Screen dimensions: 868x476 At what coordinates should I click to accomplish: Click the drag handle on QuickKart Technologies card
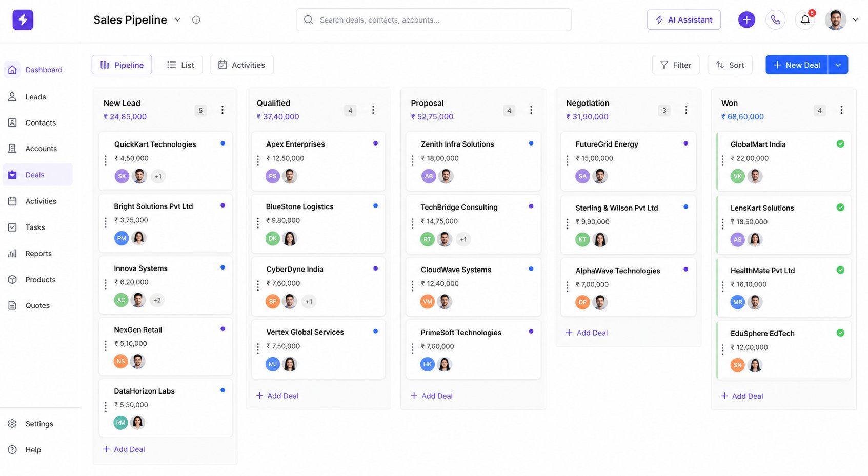pos(106,161)
